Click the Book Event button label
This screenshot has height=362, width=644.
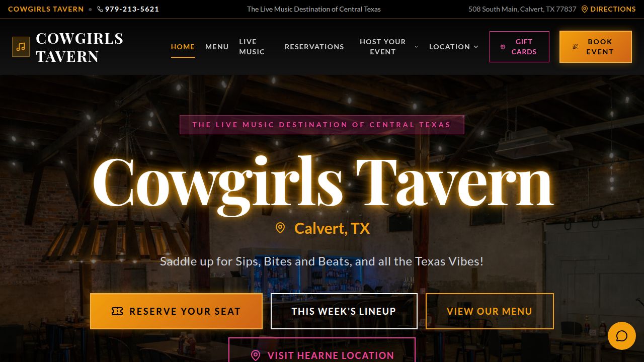pyautogui.click(x=600, y=47)
